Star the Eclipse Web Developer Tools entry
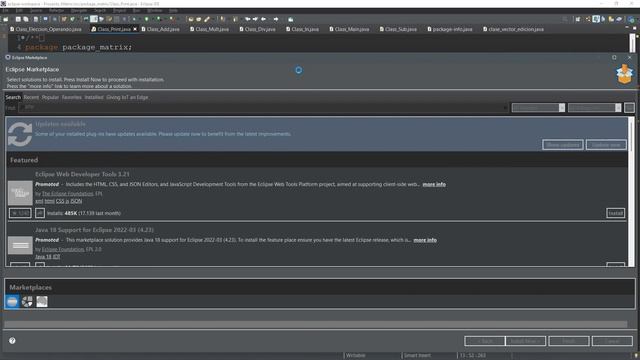 click(x=20, y=213)
